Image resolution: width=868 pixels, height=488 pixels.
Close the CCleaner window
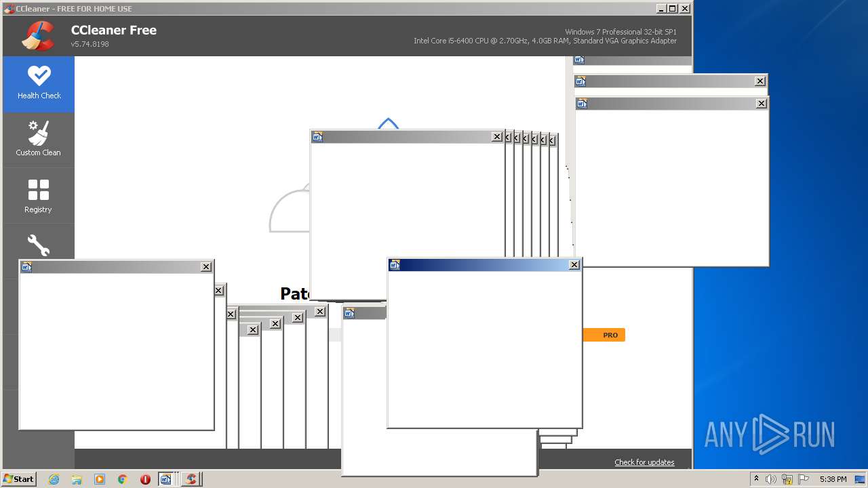click(x=685, y=9)
